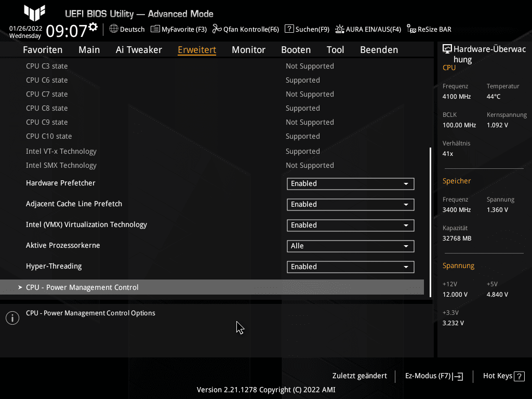The height and width of the screenshot is (399, 532).
Task: Switch to the Ai Tweaker tab
Action: coord(139,49)
